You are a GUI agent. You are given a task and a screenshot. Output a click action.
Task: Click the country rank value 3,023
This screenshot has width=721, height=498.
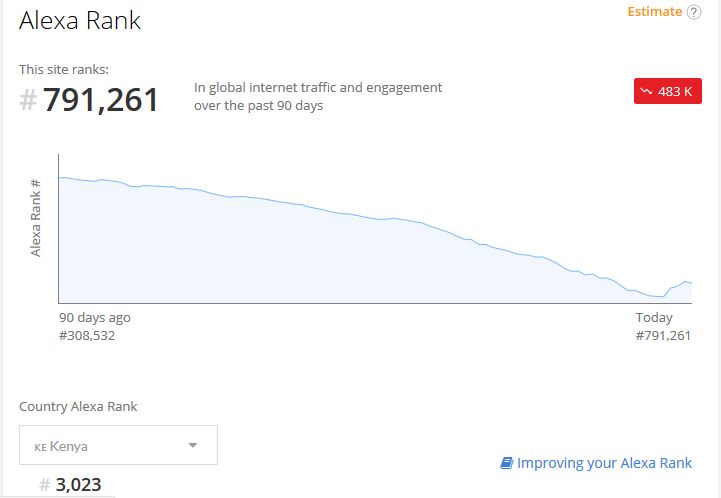pos(78,485)
